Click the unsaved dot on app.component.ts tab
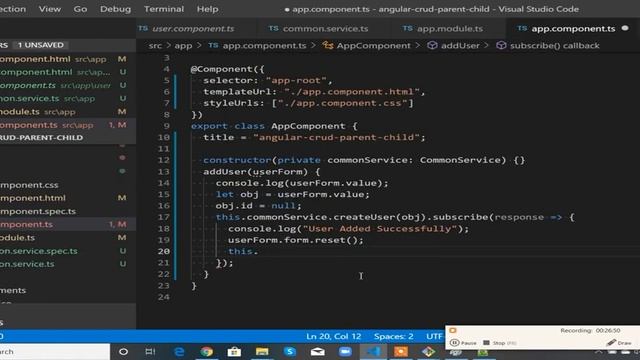Viewport: 640px width, 360px height. [625, 28]
